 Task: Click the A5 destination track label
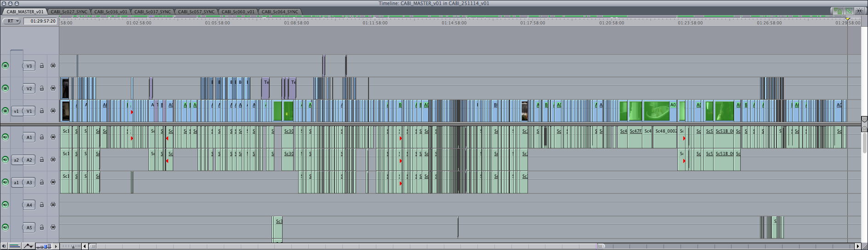[x=29, y=227]
